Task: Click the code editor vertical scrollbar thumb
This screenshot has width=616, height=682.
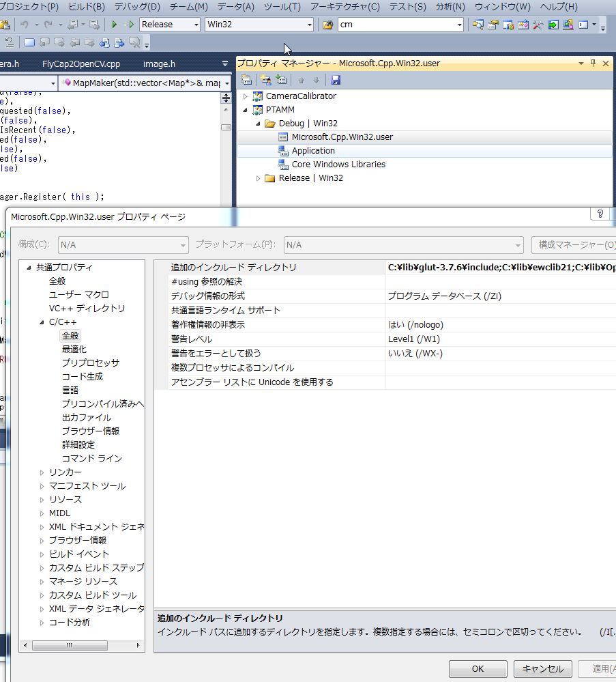Action: pyautogui.click(x=226, y=128)
